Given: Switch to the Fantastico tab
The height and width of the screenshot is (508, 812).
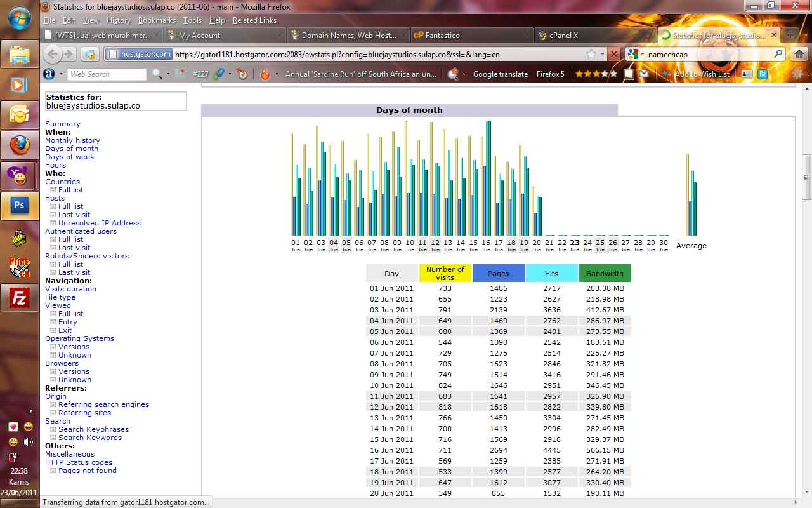Looking at the screenshot, I should (442, 36).
